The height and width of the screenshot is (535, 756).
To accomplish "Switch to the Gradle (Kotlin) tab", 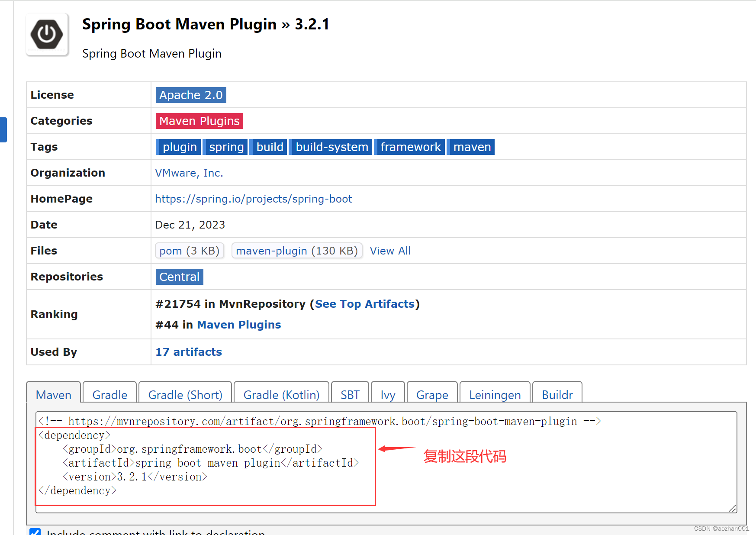I will (281, 394).
